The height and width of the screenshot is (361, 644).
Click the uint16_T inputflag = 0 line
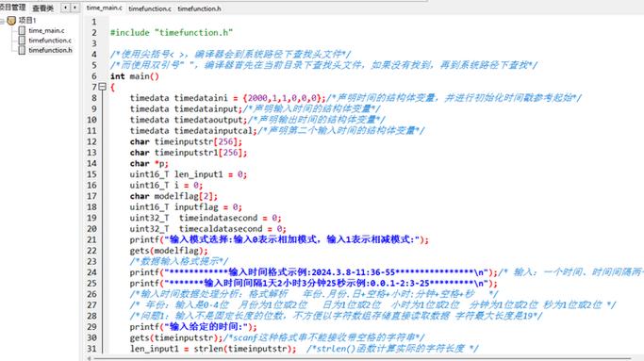coord(186,206)
